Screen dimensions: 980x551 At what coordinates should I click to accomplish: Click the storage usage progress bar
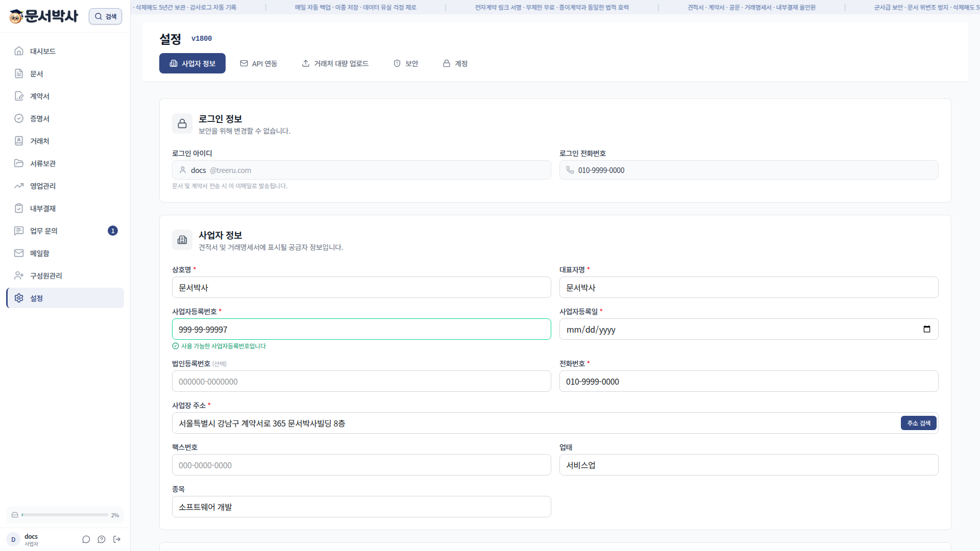[x=65, y=515]
